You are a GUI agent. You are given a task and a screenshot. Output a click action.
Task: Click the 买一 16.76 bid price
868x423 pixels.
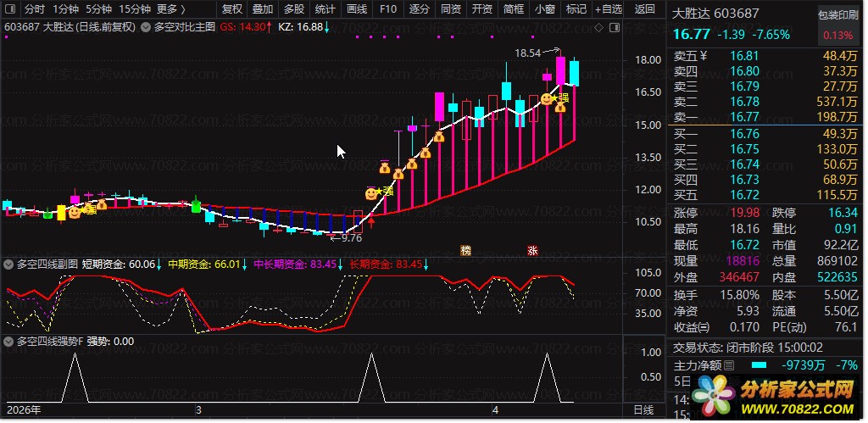(744, 133)
